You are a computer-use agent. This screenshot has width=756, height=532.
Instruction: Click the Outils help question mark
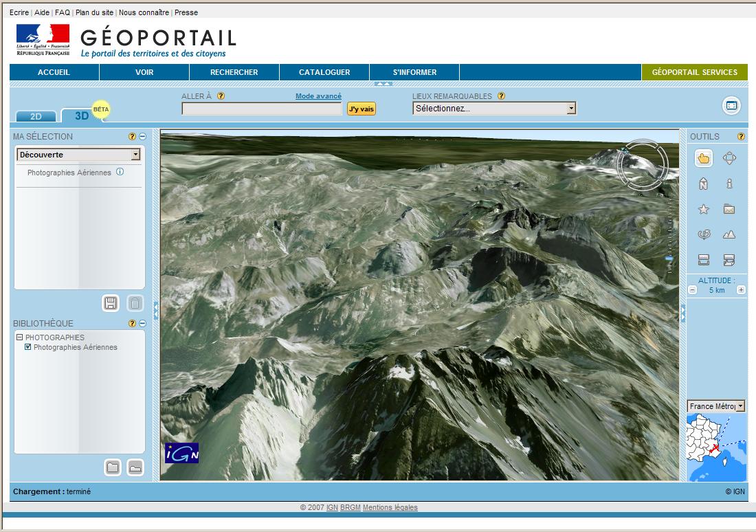(741, 137)
